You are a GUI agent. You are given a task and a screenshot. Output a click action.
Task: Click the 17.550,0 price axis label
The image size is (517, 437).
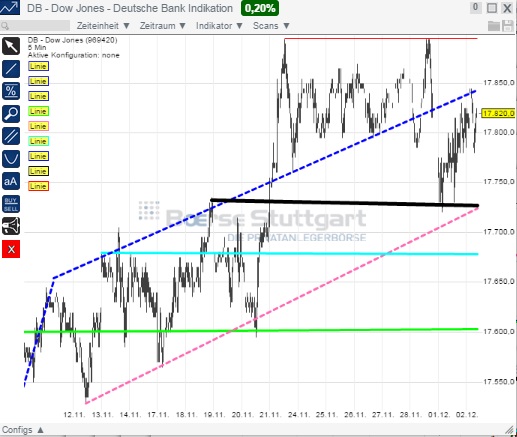click(x=499, y=381)
